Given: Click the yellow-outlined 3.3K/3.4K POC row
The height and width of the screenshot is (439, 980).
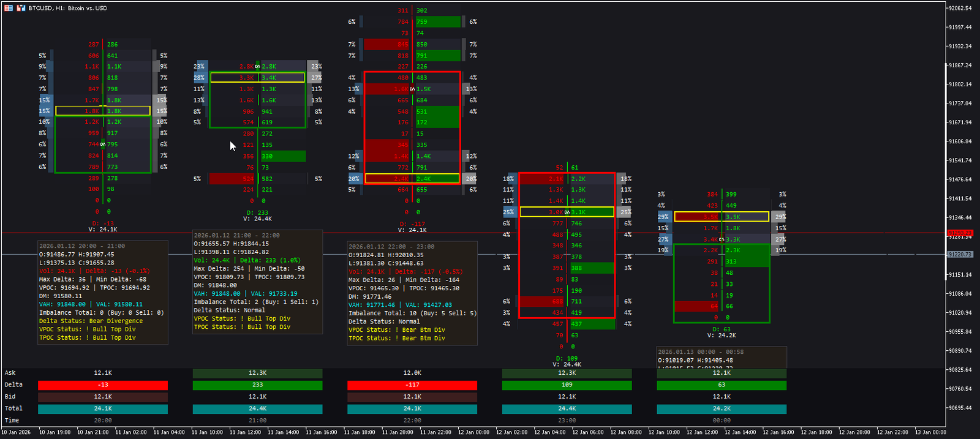Looking at the screenshot, I should 257,78.
